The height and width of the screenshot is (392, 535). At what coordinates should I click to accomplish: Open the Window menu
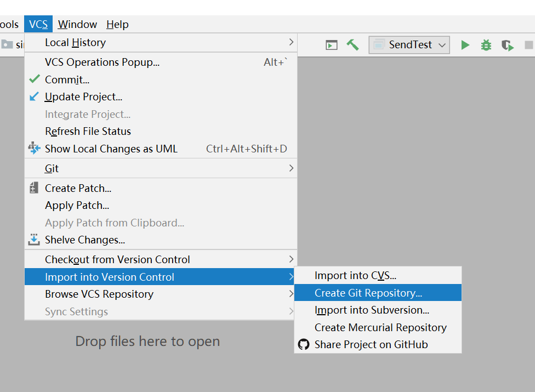click(x=77, y=24)
